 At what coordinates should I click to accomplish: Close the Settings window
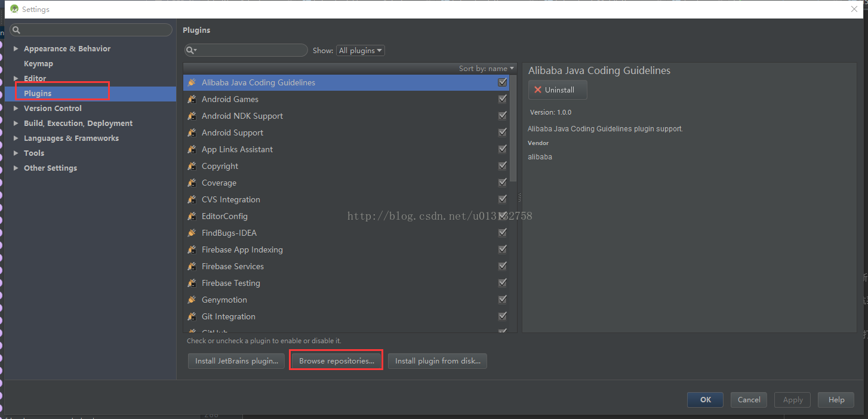854,9
